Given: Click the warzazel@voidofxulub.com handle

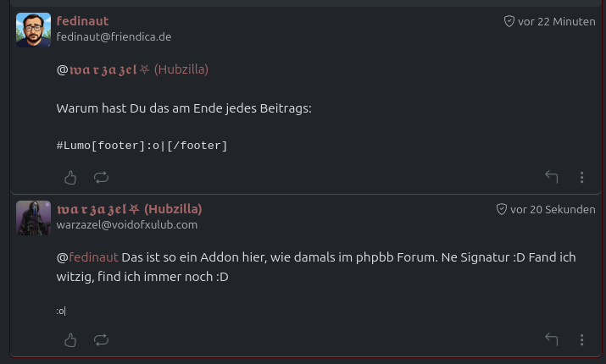Looking at the screenshot, I should pyautogui.click(x=126, y=224).
